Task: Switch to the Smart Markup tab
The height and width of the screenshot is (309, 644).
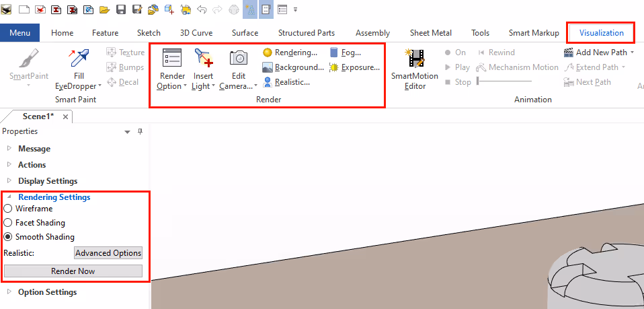Action: [534, 33]
